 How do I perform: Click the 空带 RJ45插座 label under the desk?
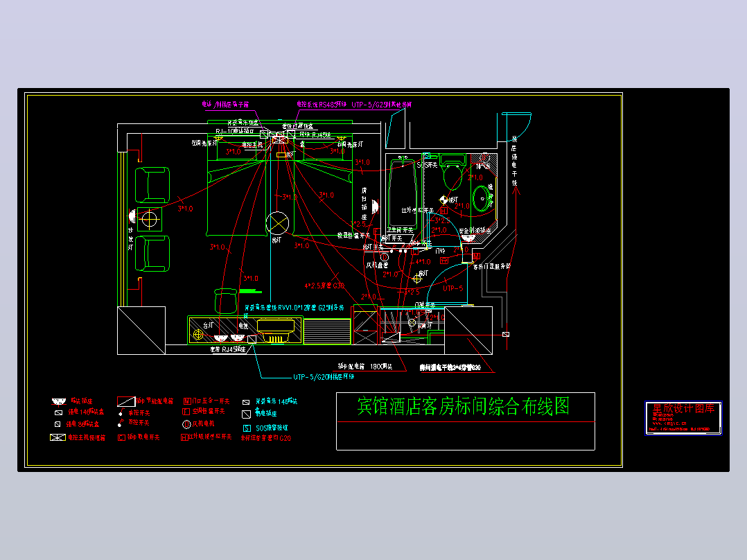pos(228,349)
